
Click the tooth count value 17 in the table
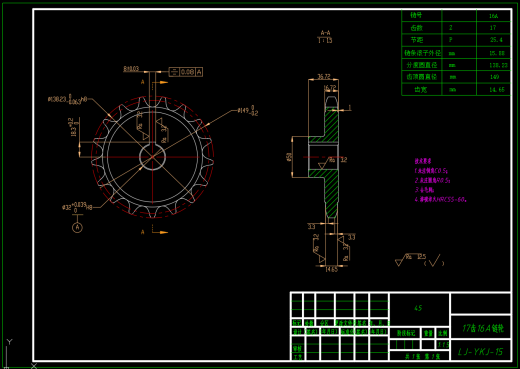(x=493, y=28)
